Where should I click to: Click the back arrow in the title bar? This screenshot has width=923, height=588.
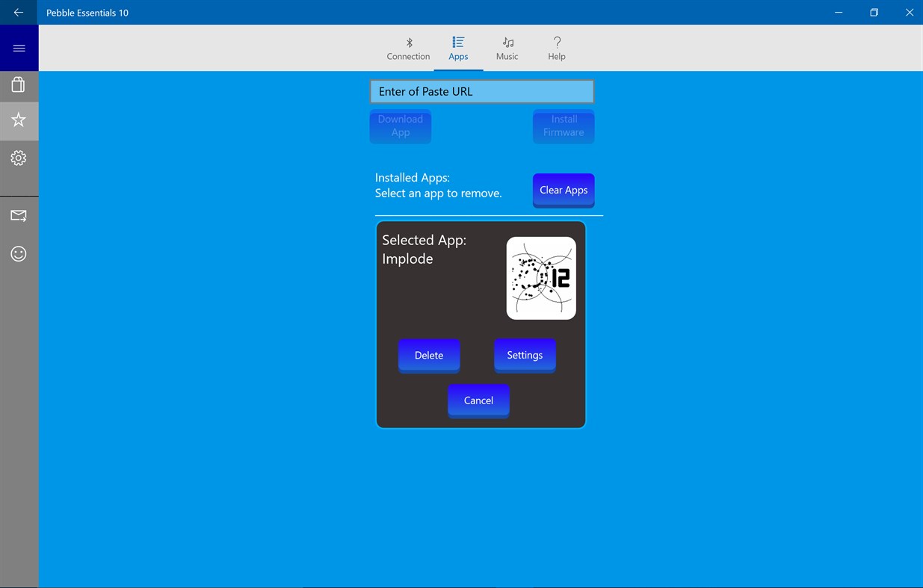(x=19, y=12)
